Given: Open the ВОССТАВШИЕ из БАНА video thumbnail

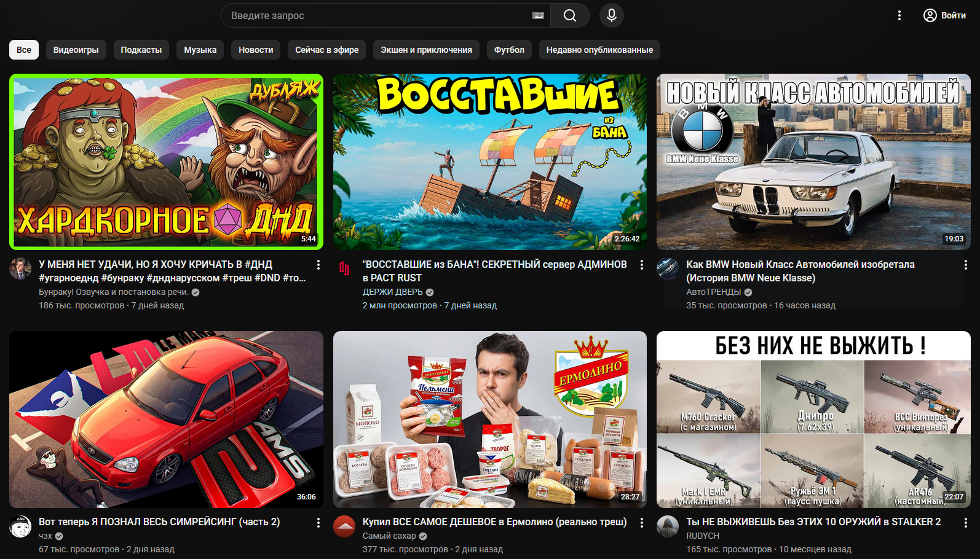Looking at the screenshot, I should tap(490, 162).
